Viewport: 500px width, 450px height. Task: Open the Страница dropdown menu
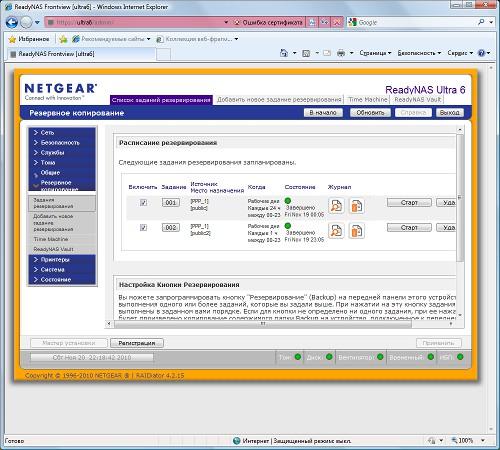(x=375, y=53)
